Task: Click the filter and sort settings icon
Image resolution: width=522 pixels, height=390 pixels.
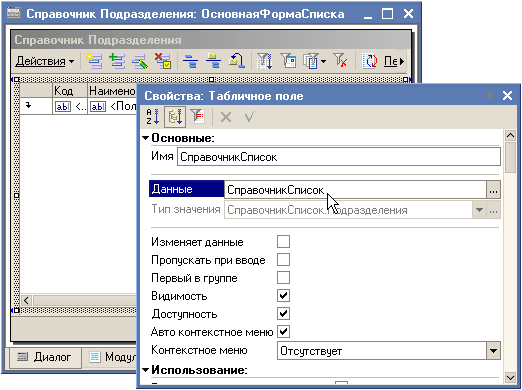Action: pyautogui.click(x=265, y=61)
